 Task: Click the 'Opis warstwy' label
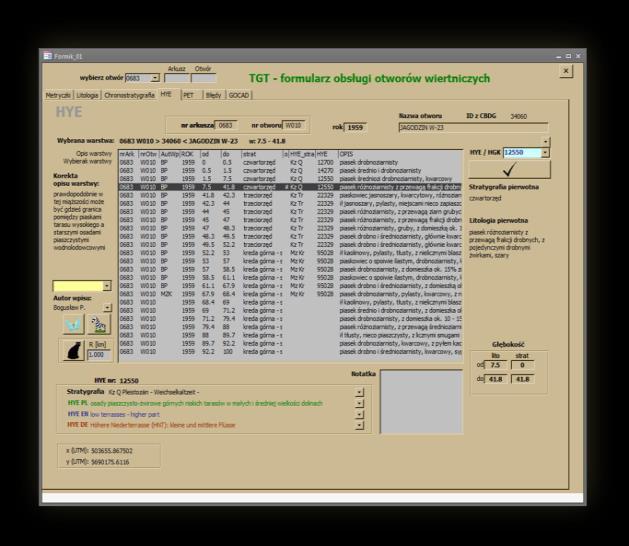point(94,154)
